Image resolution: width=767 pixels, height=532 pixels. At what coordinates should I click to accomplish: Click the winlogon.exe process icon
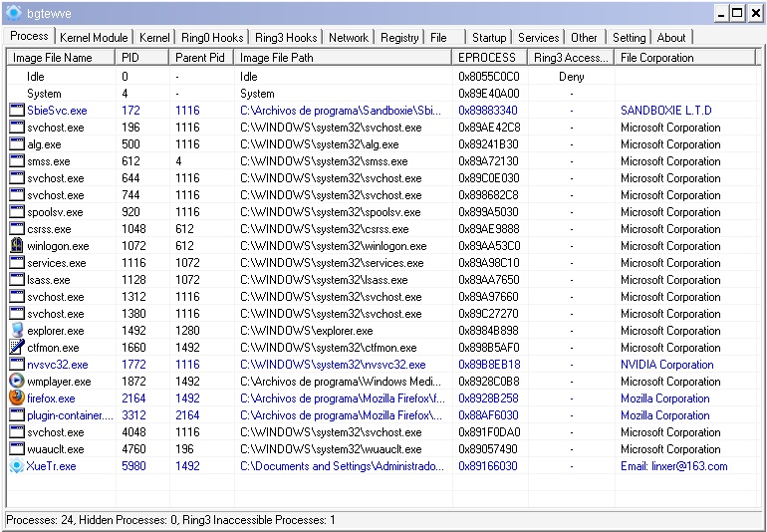click(17, 246)
